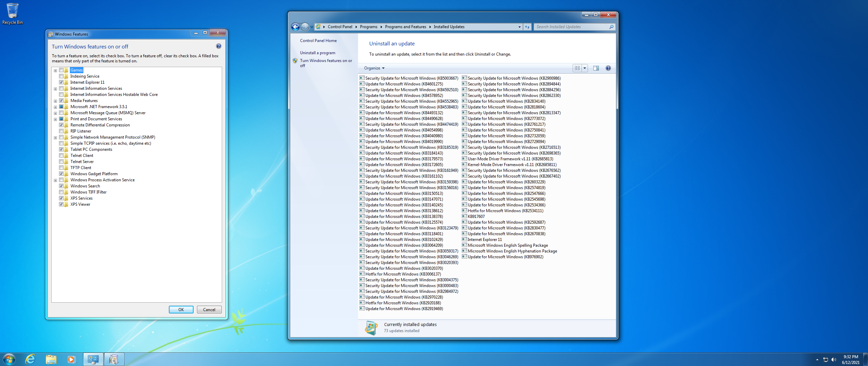The height and width of the screenshot is (366, 868).
Task: Uncheck Remote Differential Compression checkbox
Action: [x=61, y=125]
